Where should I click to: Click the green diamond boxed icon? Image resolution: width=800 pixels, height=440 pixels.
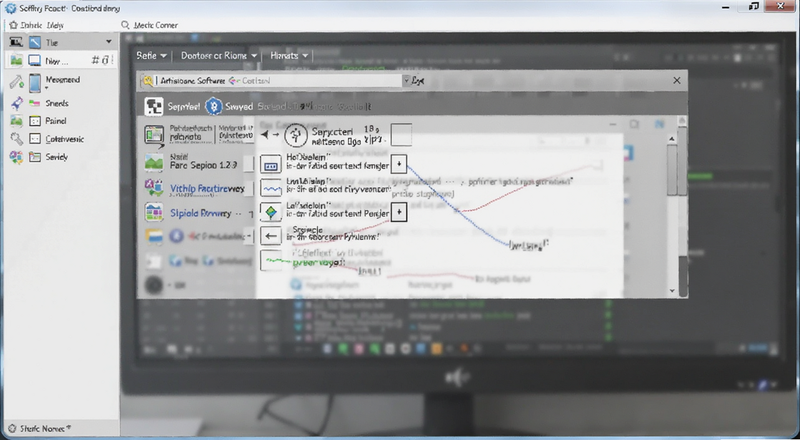click(271, 212)
